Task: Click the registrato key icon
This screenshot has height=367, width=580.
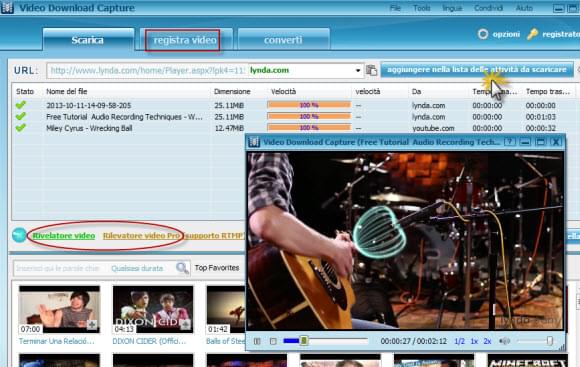Action: pos(532,34)
